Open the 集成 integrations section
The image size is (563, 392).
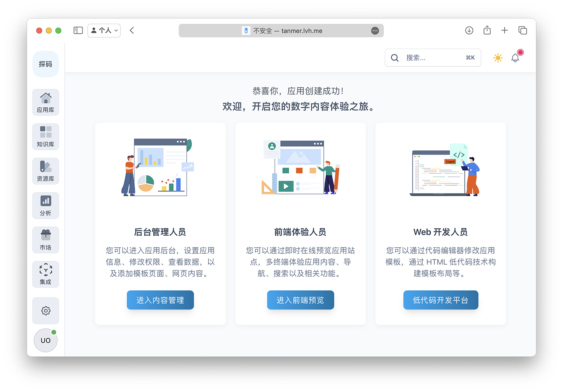tap(45, 275)
